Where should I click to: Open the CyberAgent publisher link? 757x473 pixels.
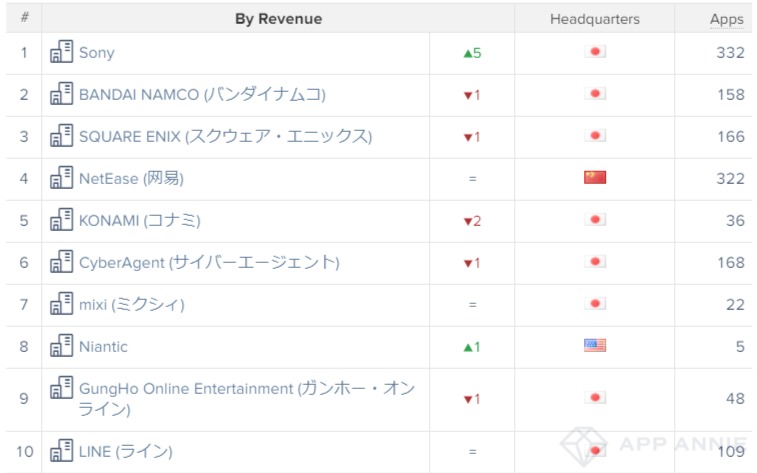[209, 262]
